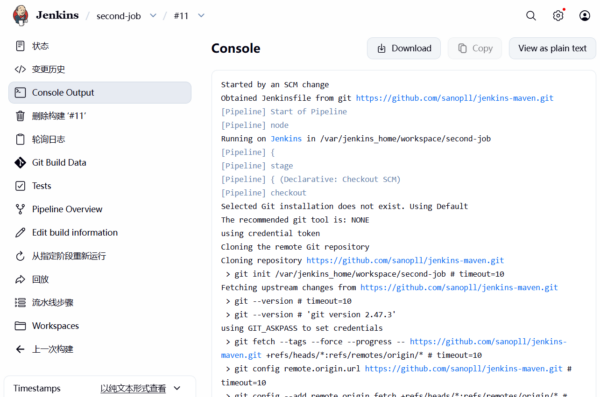
Task: Click the Tests checkmark icon
Action: click(20, 186)
